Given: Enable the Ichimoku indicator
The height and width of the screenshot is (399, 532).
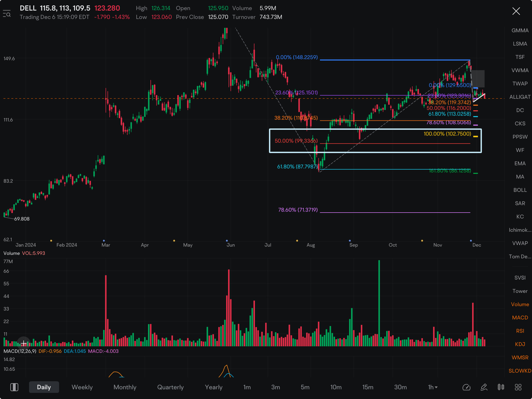Looking at the screenshot, I should click(x=520, y=230).
